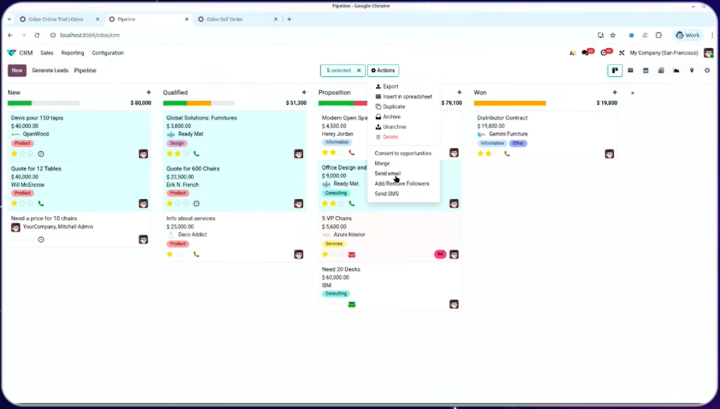Click green email icon on Need 20 Desks
This screenshot has height=409, width=720.
352,304
